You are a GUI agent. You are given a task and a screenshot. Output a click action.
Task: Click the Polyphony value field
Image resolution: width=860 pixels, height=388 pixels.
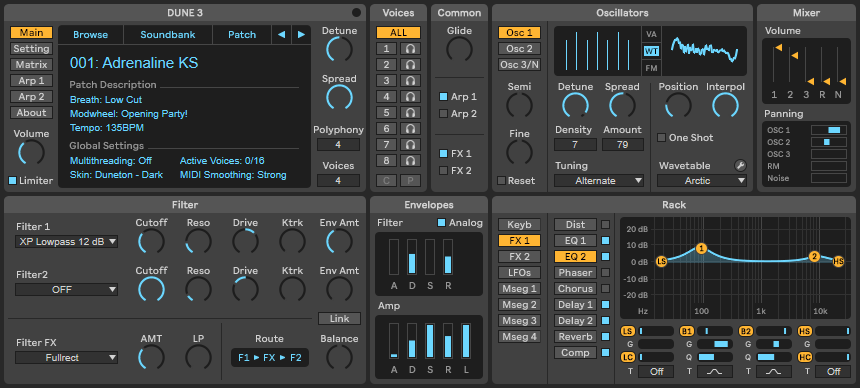click(338, 145)
